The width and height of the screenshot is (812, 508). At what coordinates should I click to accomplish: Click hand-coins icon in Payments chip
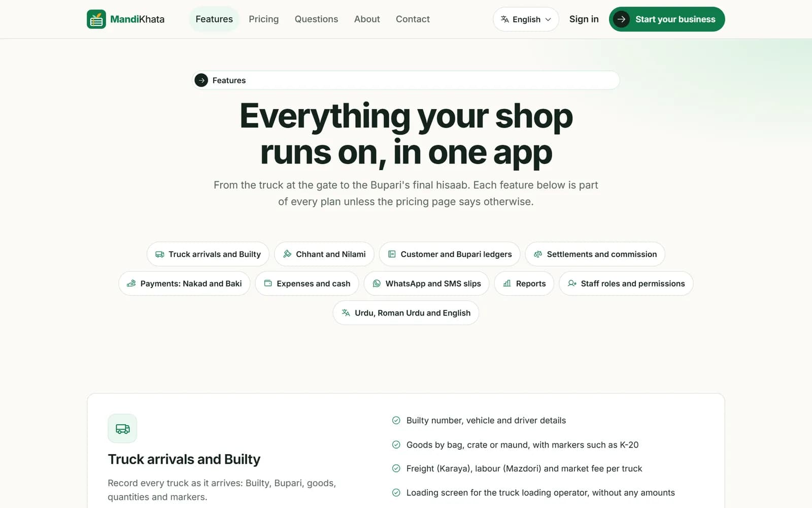coord(131,283)
